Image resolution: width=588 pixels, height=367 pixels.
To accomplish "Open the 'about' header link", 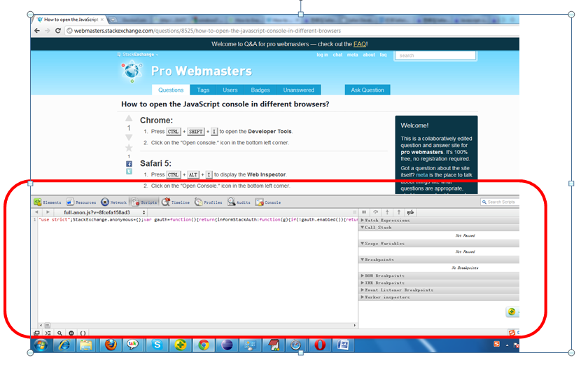I will point(369,55).
